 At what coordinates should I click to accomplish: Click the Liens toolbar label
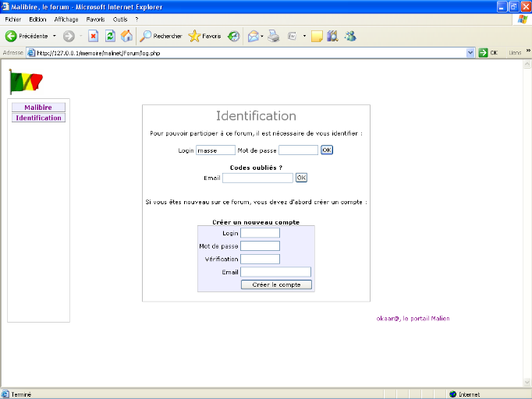point(515,53)
